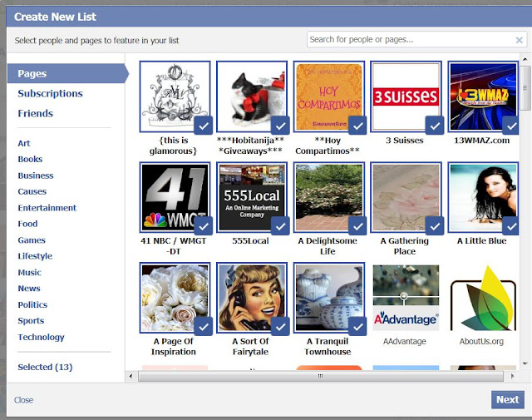Filter by the Politics category
This screenshot has width=532, height=420.
click(x=32, y=304)
